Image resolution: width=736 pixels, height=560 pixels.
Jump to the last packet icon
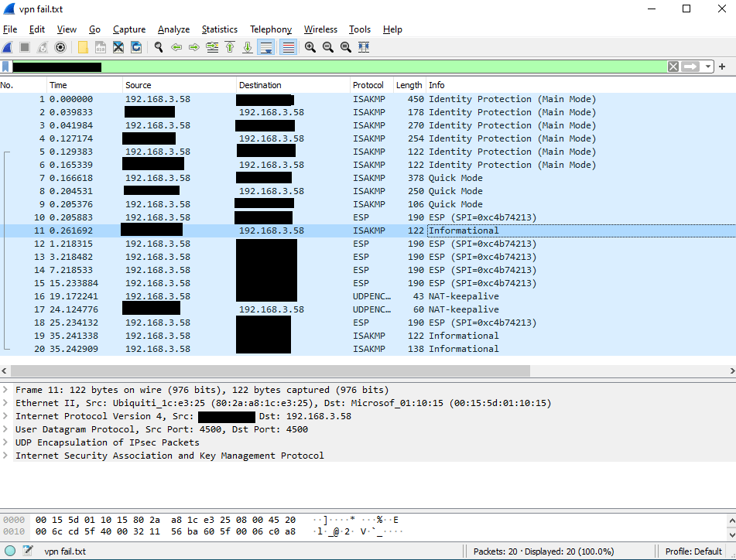pyautogui.click(x=248, y=47)
